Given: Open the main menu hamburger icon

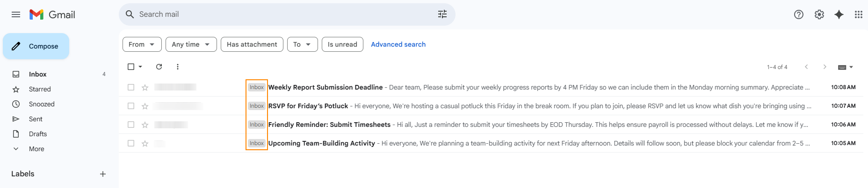Looking at the screenshot, I should point(16,14).
